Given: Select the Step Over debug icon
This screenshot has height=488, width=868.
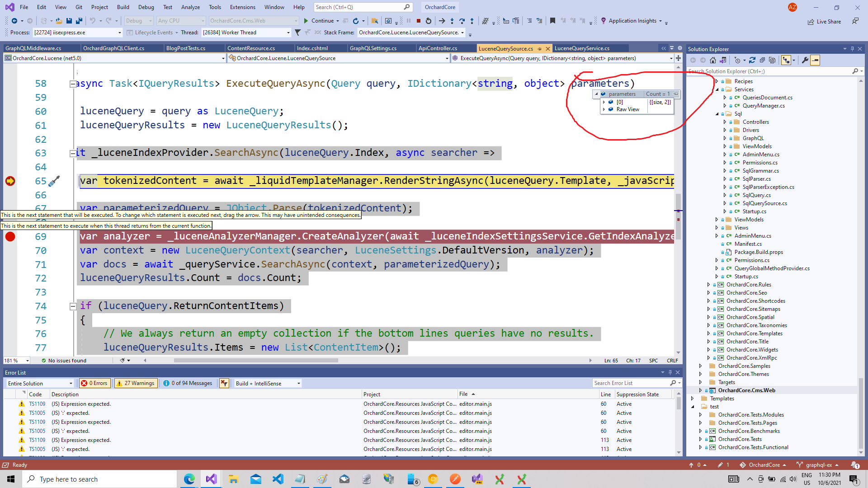Looking at the screenshot, I should [462, 21].
